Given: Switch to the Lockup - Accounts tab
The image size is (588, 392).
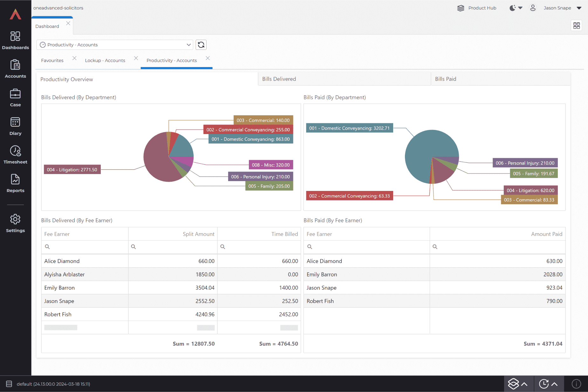Looking at the screenshot, I should coord(105,60).
